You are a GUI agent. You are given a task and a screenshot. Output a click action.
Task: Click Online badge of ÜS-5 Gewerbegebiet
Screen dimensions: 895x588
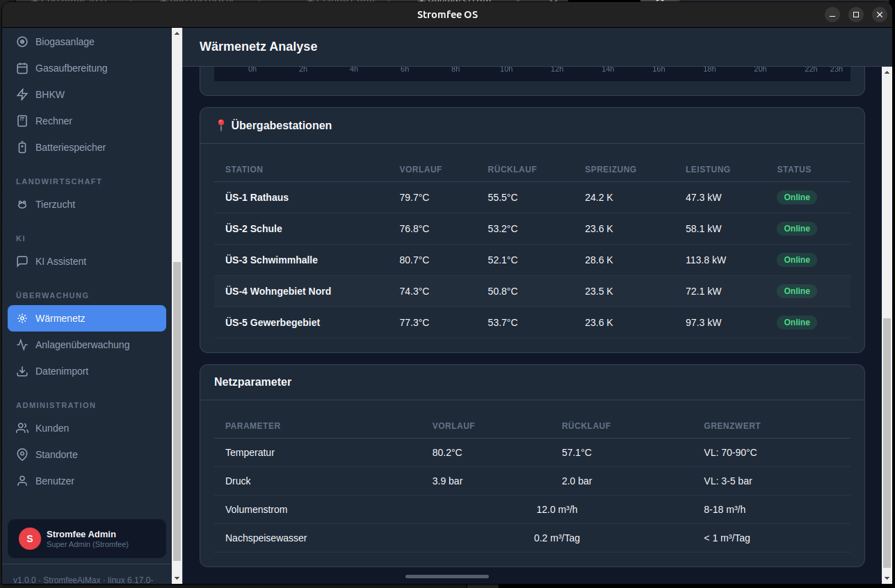point(797,322)
